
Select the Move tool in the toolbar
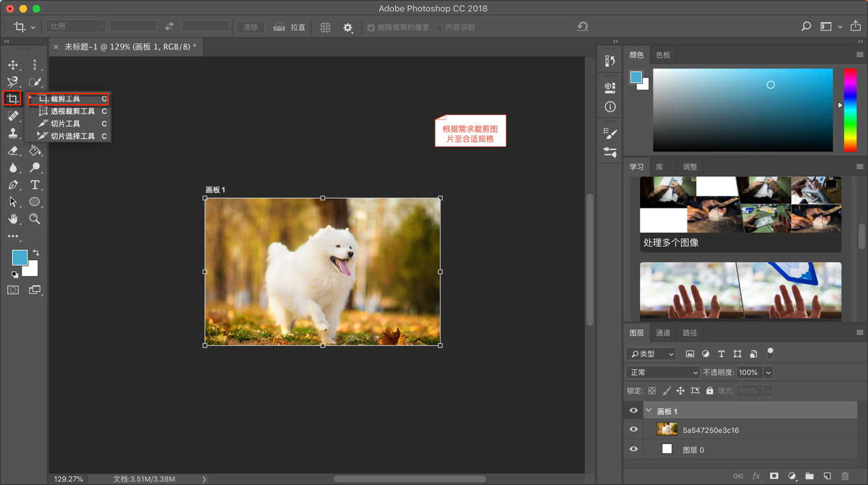pos(13,65)
